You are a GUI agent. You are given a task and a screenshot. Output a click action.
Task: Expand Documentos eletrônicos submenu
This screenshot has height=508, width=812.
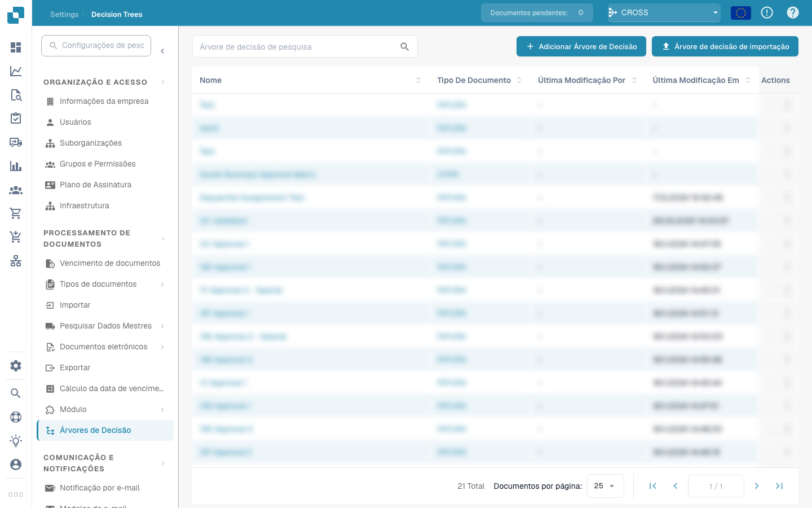pyautogui.click(x=162, y=347)
